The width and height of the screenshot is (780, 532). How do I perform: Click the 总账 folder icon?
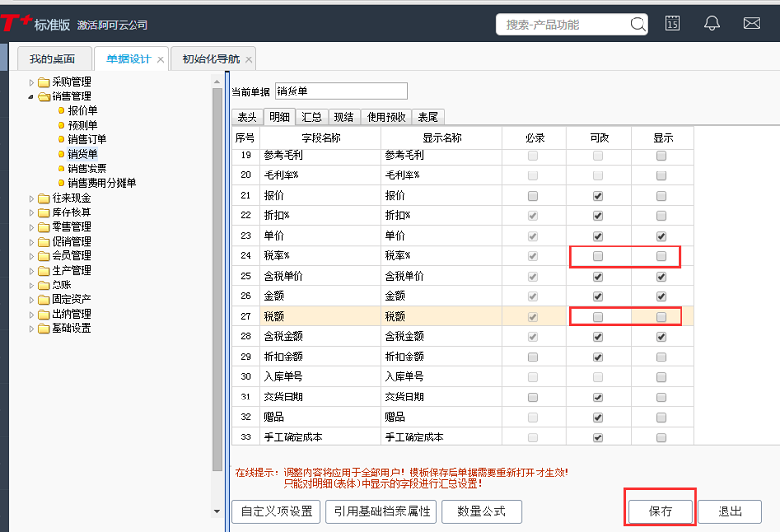pos(44,285)
